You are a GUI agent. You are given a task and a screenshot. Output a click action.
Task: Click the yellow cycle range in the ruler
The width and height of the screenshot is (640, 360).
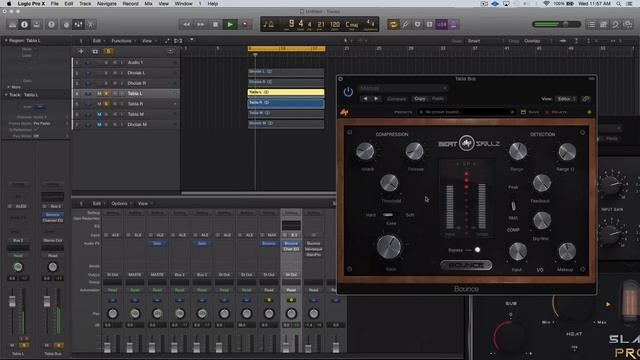tap(287, 49)
